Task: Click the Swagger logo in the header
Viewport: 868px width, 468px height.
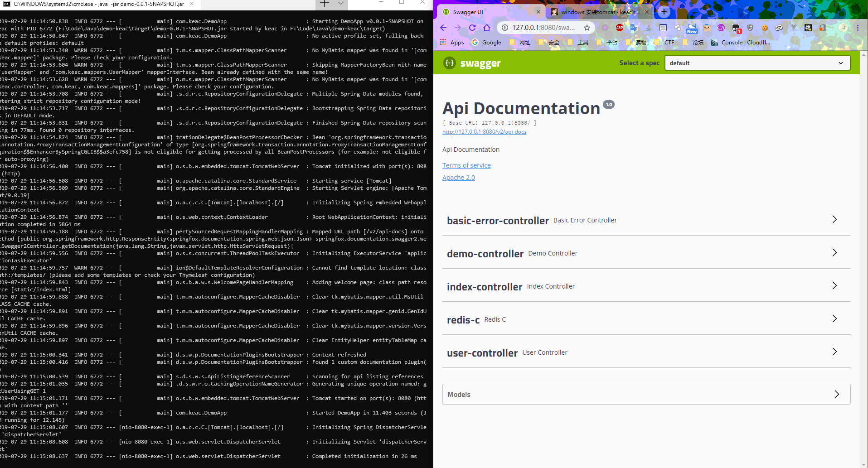Action: pos(472,63)
